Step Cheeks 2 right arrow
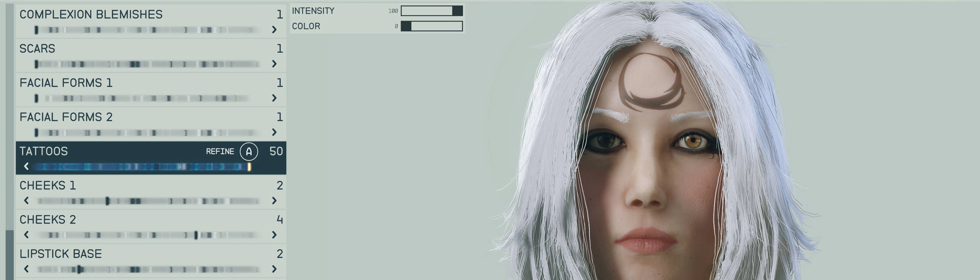Image resolution: width=980 pixels, height=280 pixels. [274, 235]
